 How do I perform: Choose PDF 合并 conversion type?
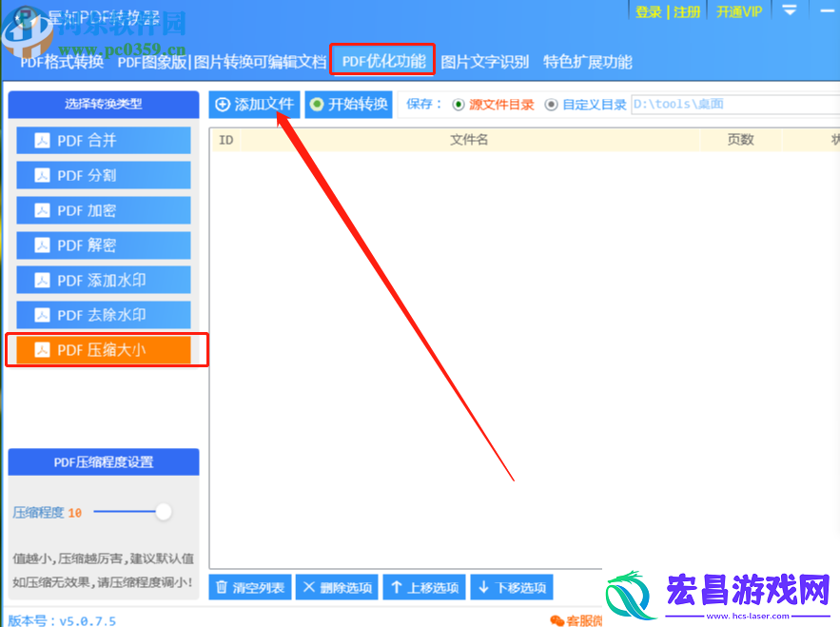tap(104, 141)
